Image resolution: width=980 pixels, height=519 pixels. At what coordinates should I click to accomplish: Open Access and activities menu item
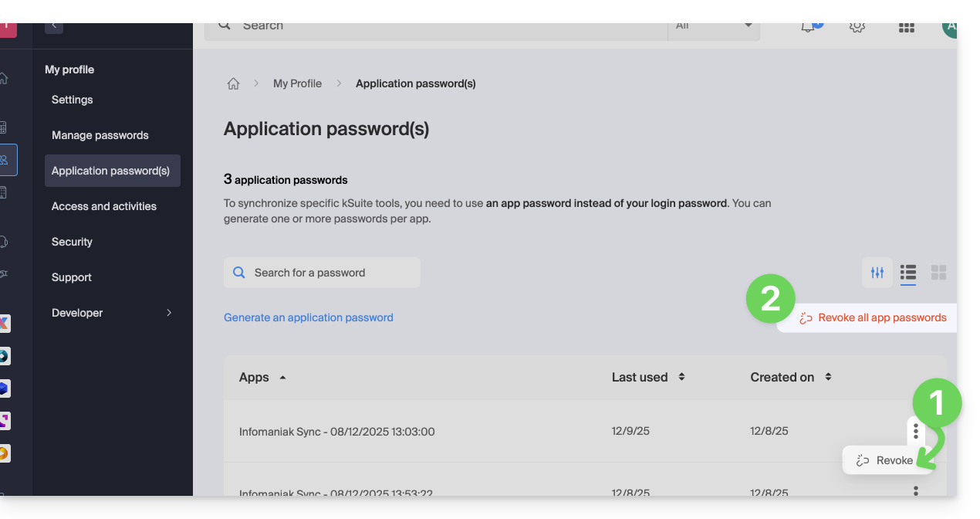click(x=104, y=206)
